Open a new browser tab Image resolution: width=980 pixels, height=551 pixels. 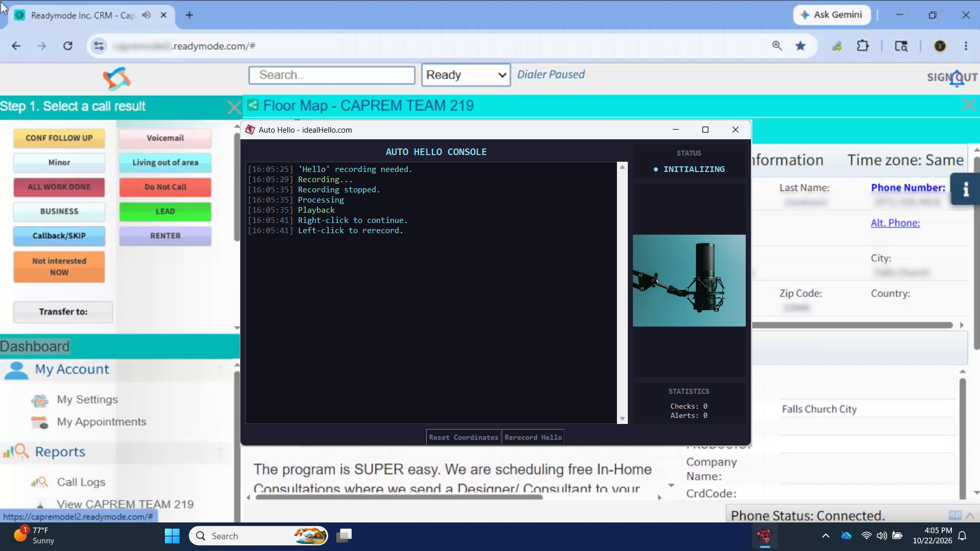(x=189, y=15)
